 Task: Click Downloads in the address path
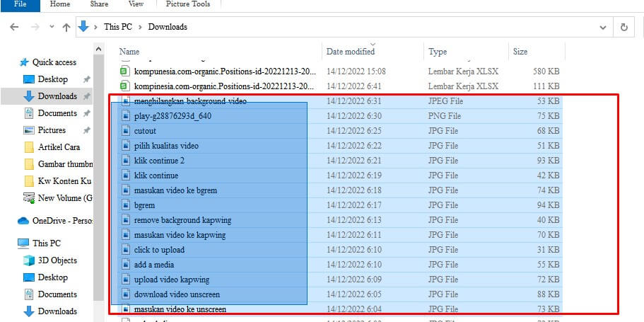[168, 27]
